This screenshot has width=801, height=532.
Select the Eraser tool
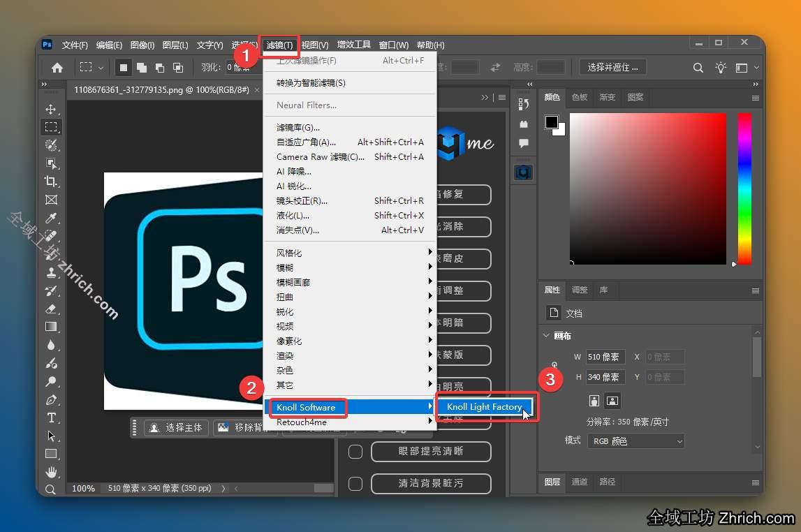[x=50, y=309]
